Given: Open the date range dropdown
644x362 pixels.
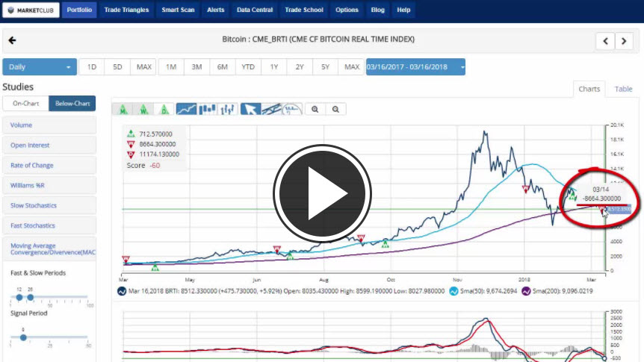Looking at the screenshot, I should pos(415,67).
